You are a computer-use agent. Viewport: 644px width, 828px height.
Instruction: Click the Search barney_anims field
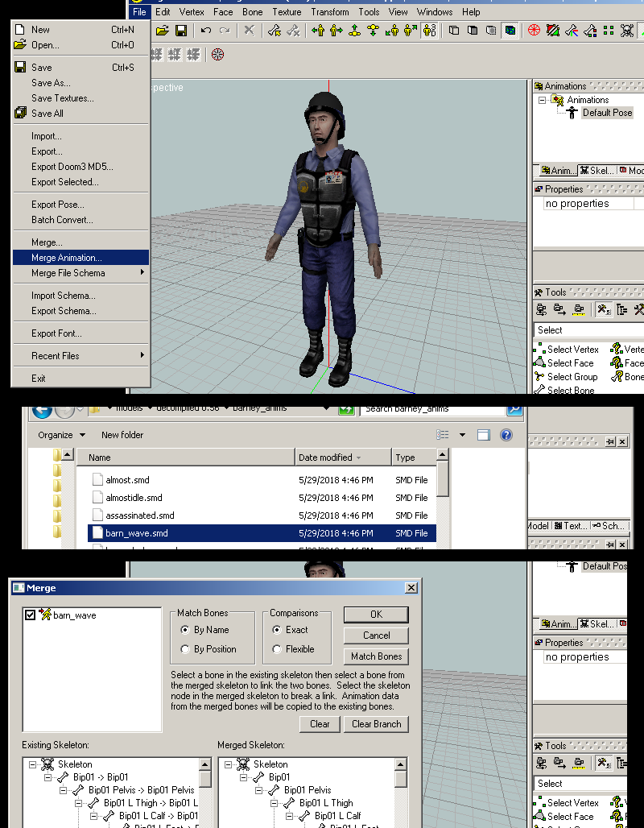[433, 410]
